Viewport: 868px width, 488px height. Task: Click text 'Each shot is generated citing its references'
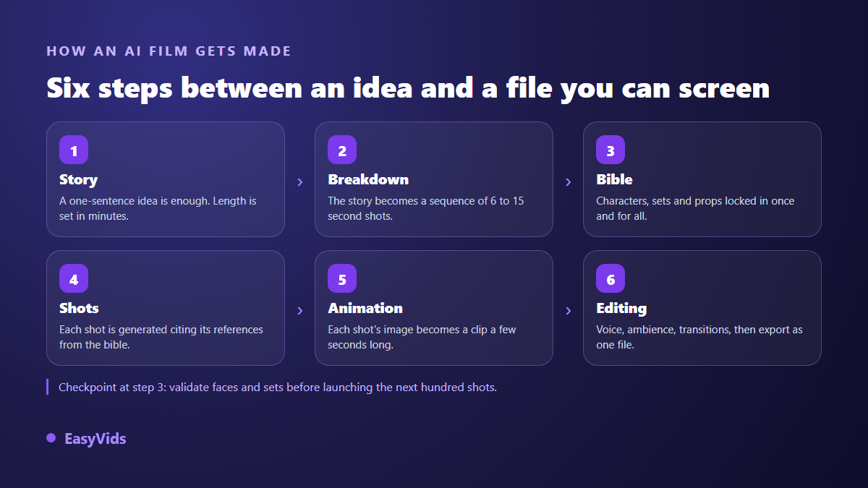161,329
